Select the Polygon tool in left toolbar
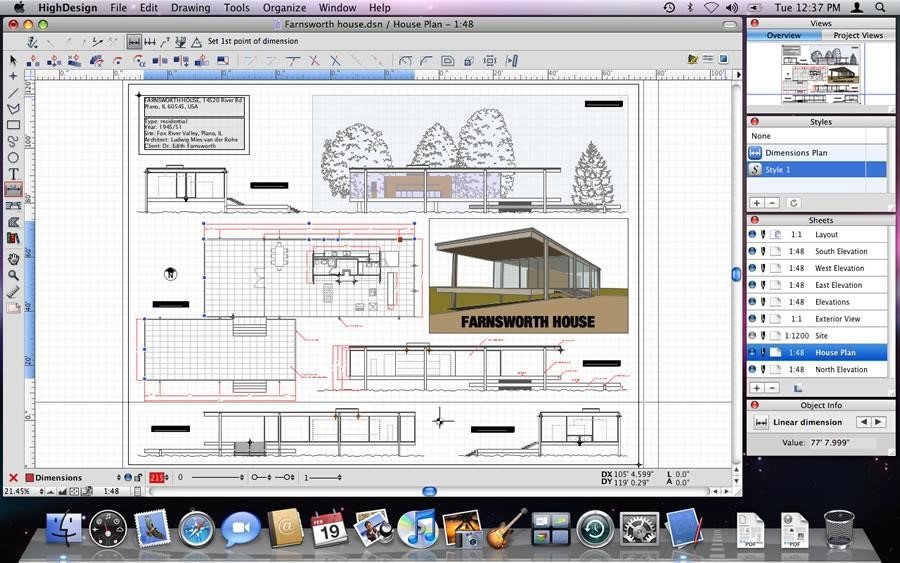 13,108
